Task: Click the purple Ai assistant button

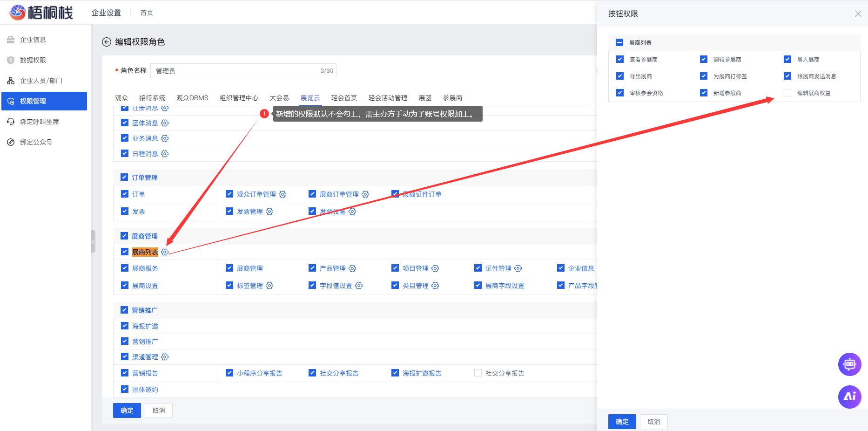Action: pyautogui.click(x=849, y=397)
